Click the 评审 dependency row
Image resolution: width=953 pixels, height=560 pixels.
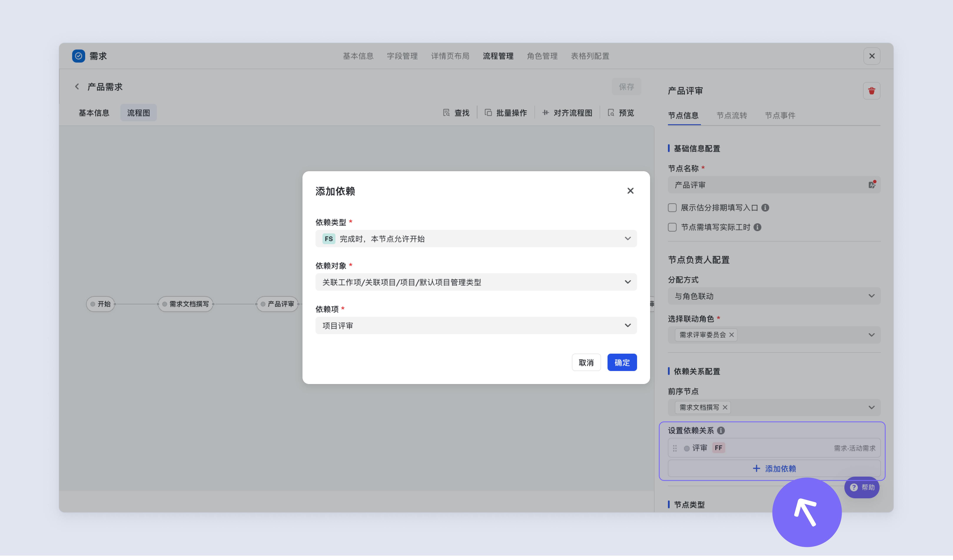(774, 448)
